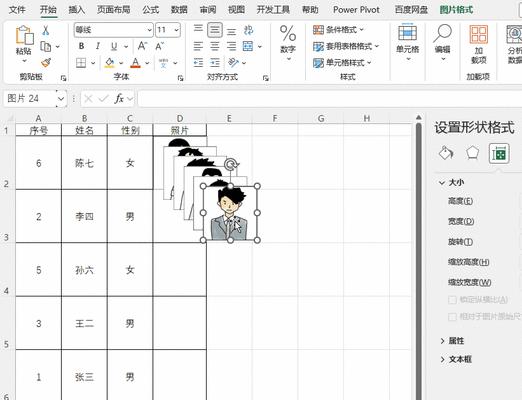Open Cell Styles dropdown

tap(342, 63)
